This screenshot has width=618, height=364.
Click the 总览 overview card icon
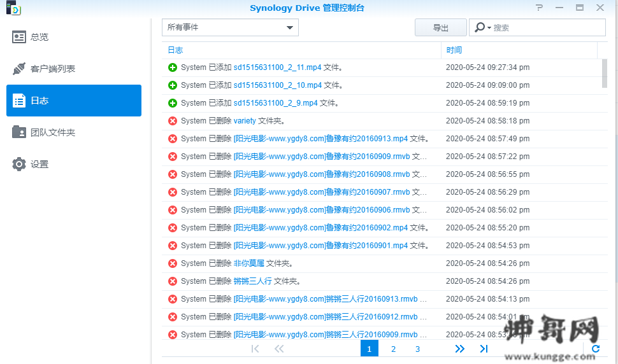pos(19,37)
